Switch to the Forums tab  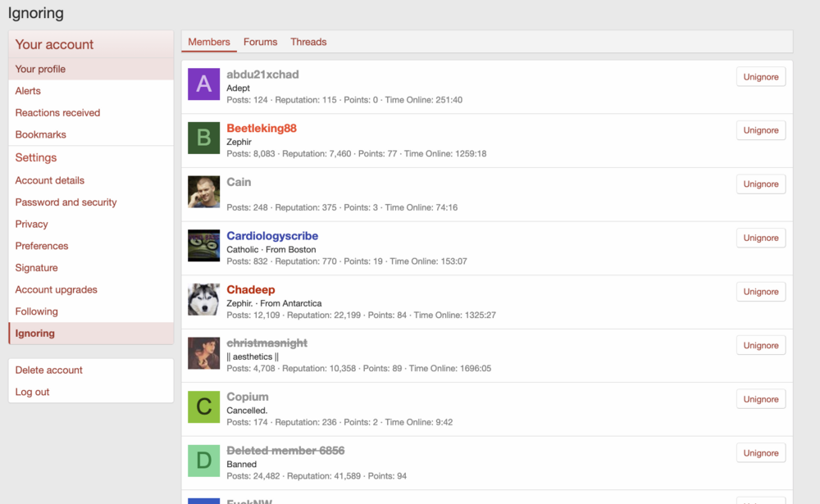[x=261, y=42]
